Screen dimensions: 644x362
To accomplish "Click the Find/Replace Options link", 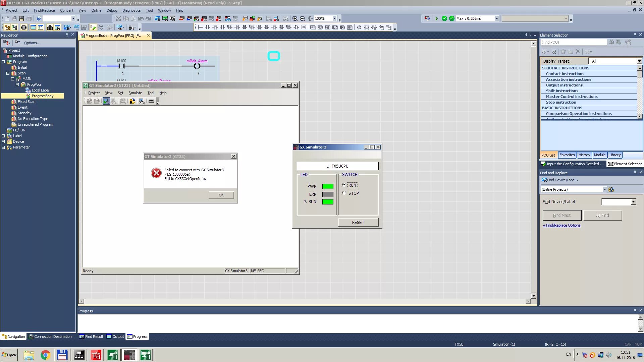I will 562,225.
